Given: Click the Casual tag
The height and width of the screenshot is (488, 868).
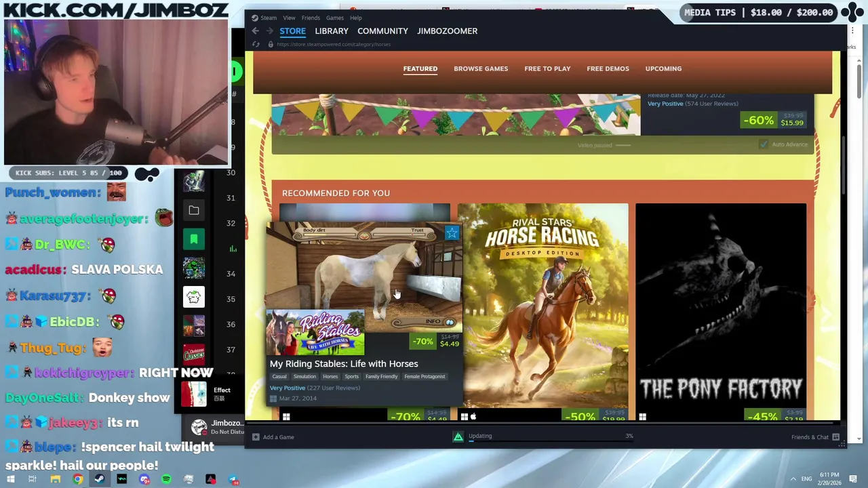Looking at the screenshot, I should click(x=279, y=377).
